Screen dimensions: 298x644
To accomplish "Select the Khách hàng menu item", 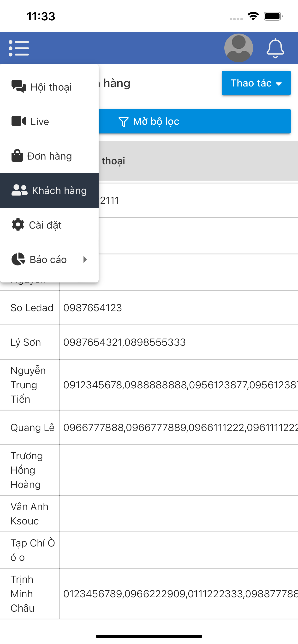I will (49, 190).
